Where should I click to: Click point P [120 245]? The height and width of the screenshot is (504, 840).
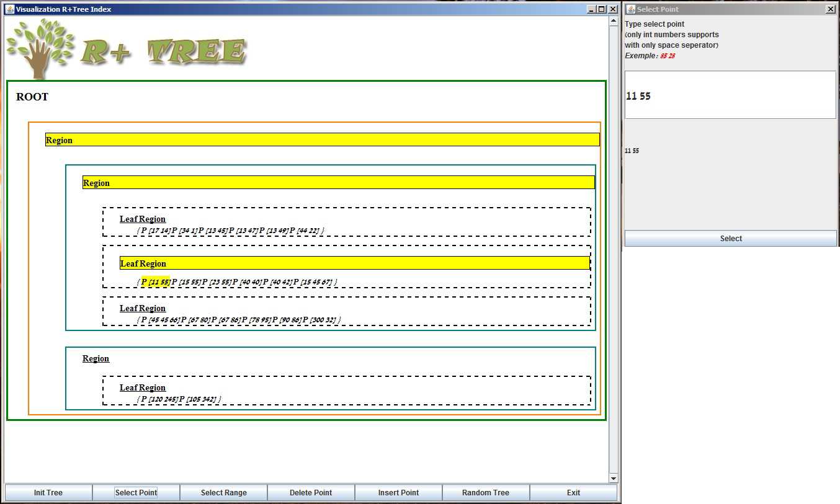point(160,399)
